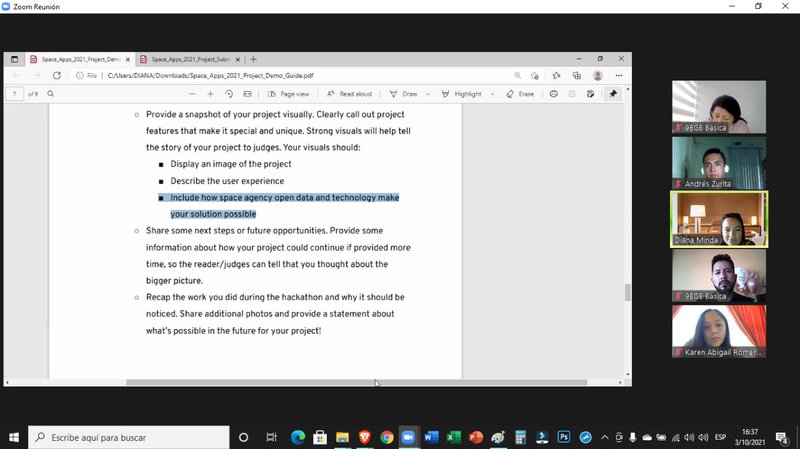Open a new browser tab

[x=253, y=59]
